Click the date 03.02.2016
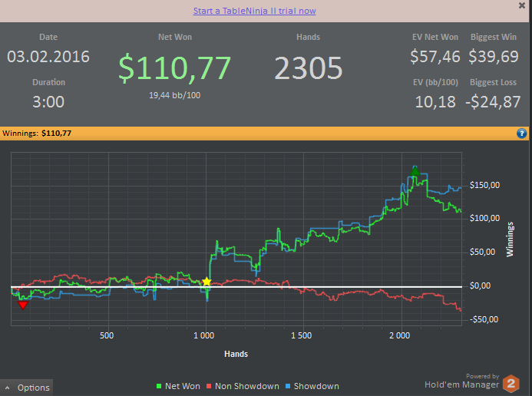The image size is (532, 396). click(x=48, y=57)
